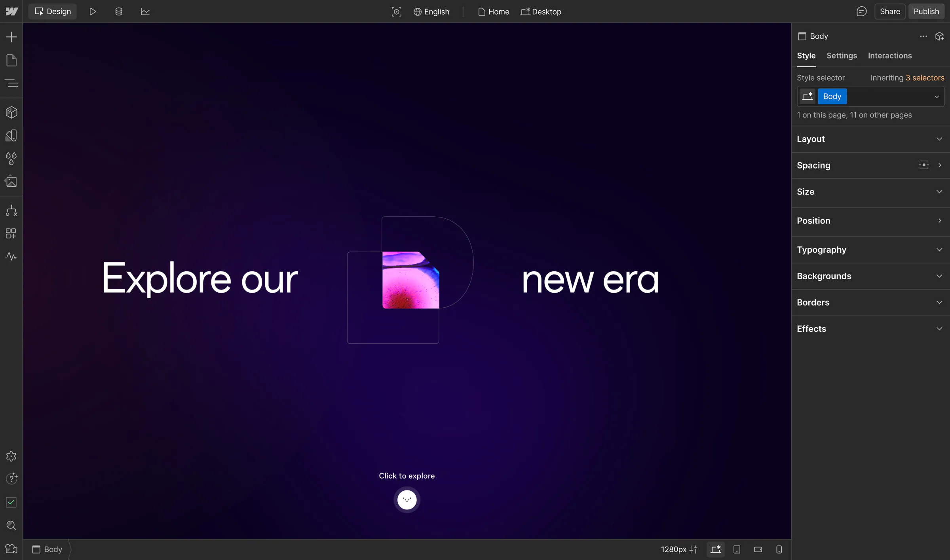Switch to the Interactions tab
The width and height of the screenshot is (950, 560).
click(x=889, y=56)
